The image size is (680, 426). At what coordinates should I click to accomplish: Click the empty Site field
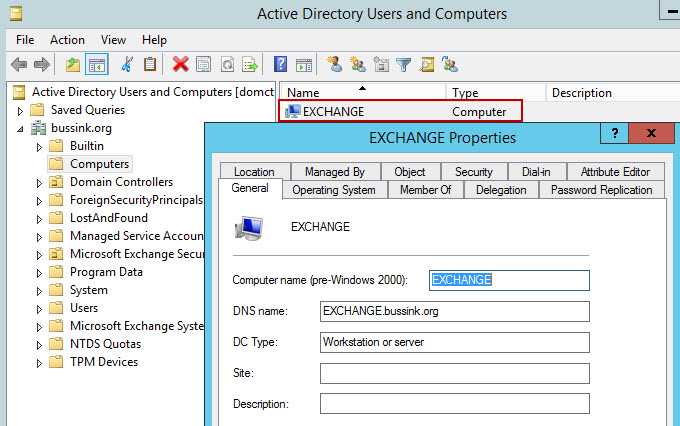[454, 373]
